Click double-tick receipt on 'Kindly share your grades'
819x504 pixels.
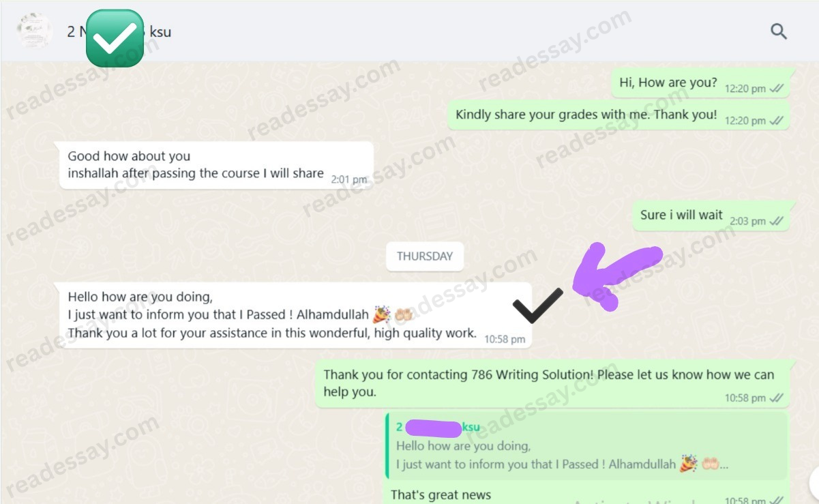[x=776, y=121]
